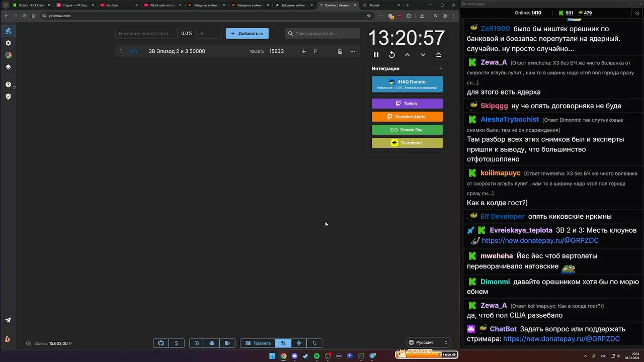Open ChatBot's donatepay link in chat

coord(561,339)
